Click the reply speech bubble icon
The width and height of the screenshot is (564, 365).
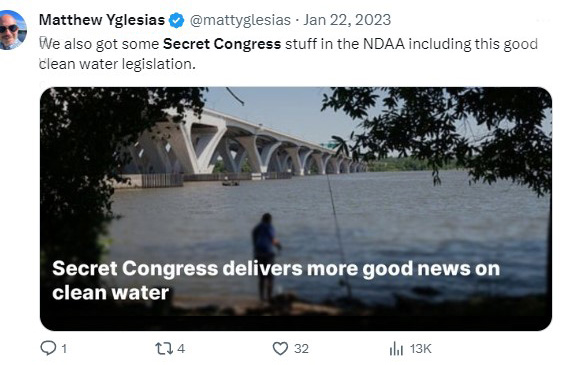pyautogui.click(x=48, y=348)
